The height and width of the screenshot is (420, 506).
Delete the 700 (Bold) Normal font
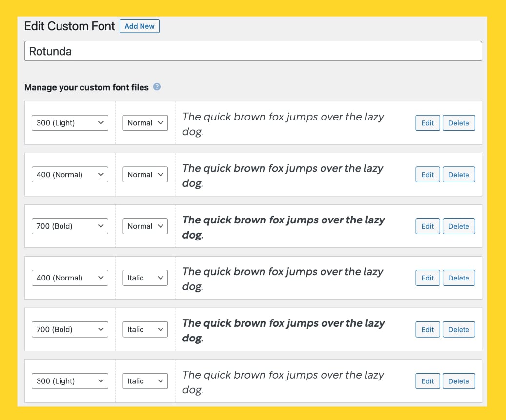(x=459, y=226)
